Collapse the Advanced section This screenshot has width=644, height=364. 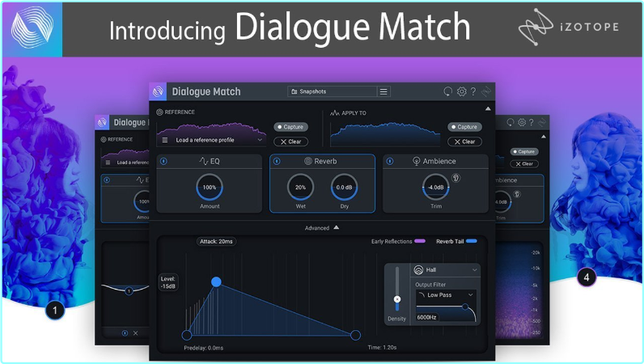[322, 227]
